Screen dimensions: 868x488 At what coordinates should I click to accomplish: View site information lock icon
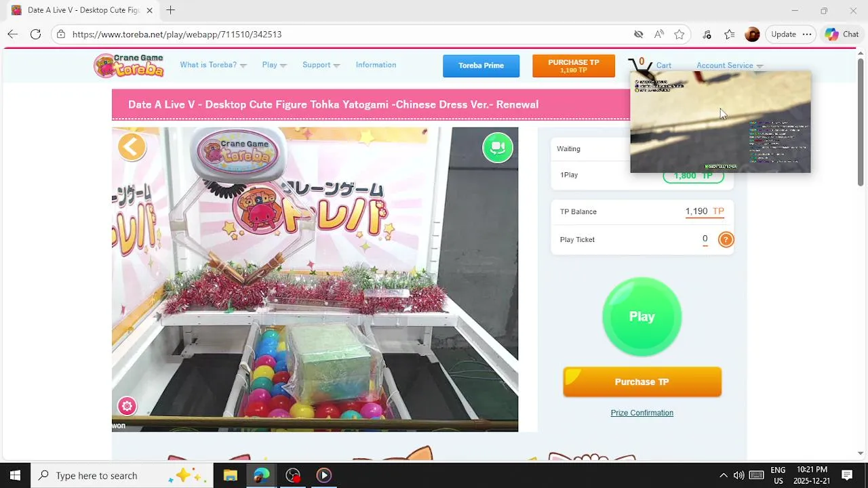61,34
